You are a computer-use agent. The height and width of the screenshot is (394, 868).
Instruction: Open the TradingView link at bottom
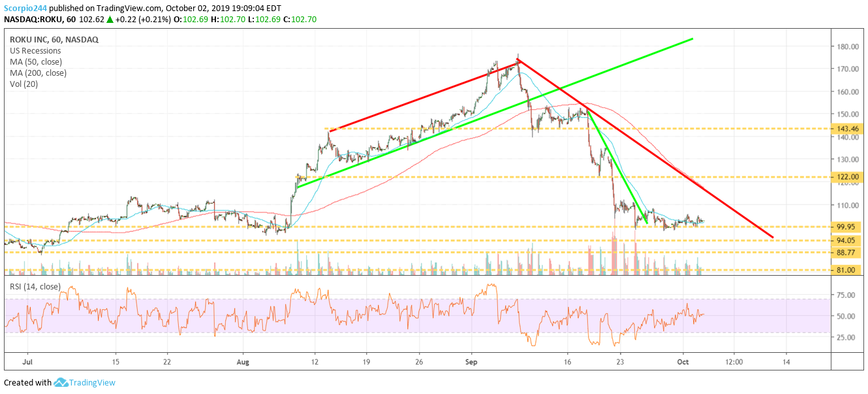(x=93, y=383)
